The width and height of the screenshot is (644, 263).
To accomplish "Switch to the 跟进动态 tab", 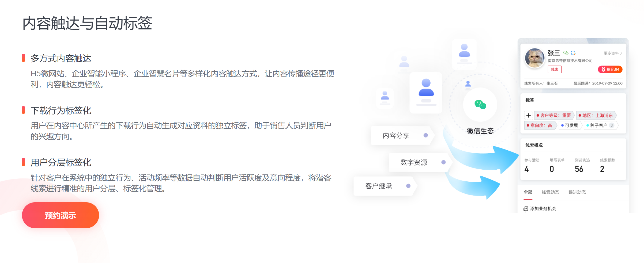I will [x=577, y=192].
